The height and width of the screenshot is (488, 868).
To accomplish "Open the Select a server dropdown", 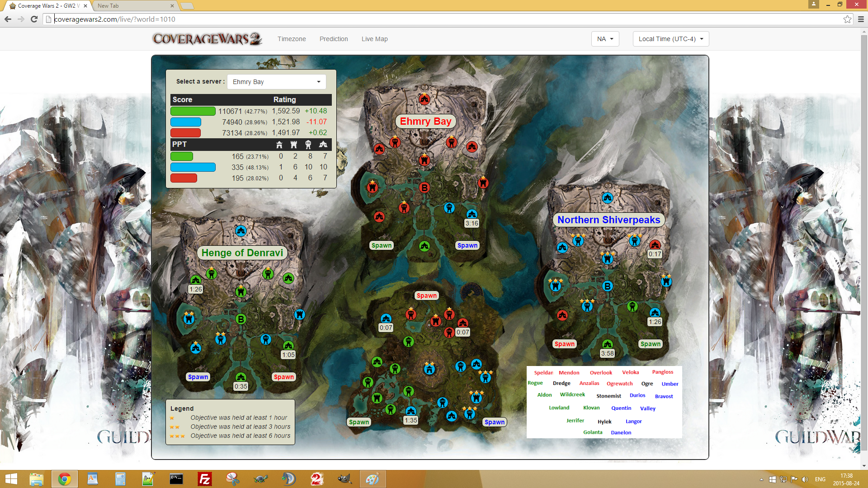I will coord(276,82).
